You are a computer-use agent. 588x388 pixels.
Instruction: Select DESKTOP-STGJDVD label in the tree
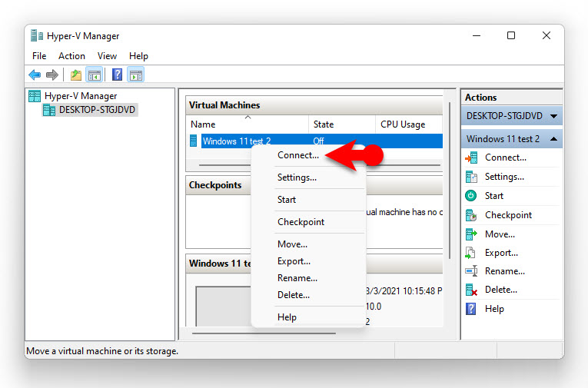click(97, 110)
